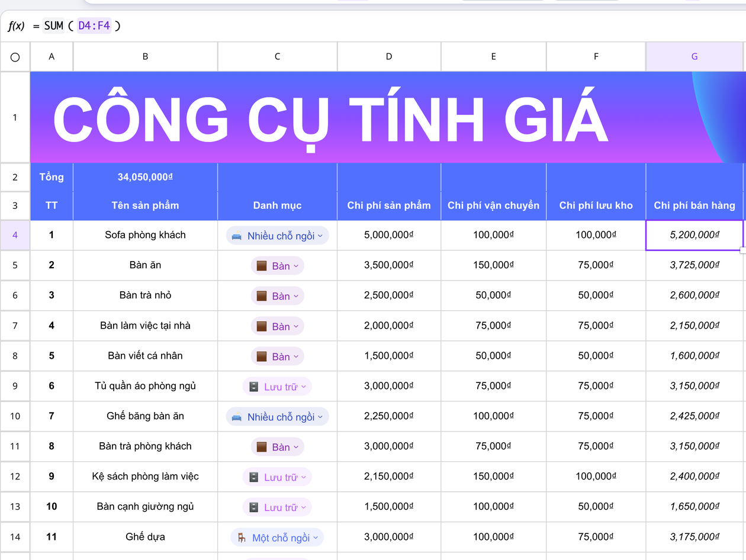Select sales cost 2,425,000₫
Image resolution: width=746 pixels, height=560 pixels.
[x=694, y=416]
